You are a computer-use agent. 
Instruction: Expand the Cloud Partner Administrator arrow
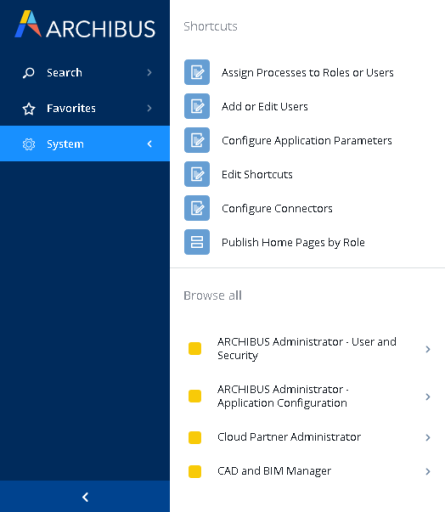tap(428, 438)
